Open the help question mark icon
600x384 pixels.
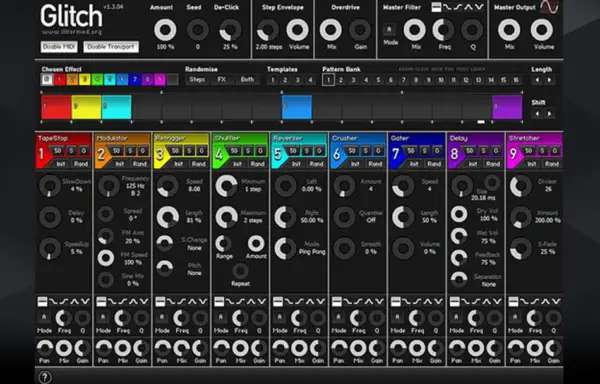(x=45, y=377)
